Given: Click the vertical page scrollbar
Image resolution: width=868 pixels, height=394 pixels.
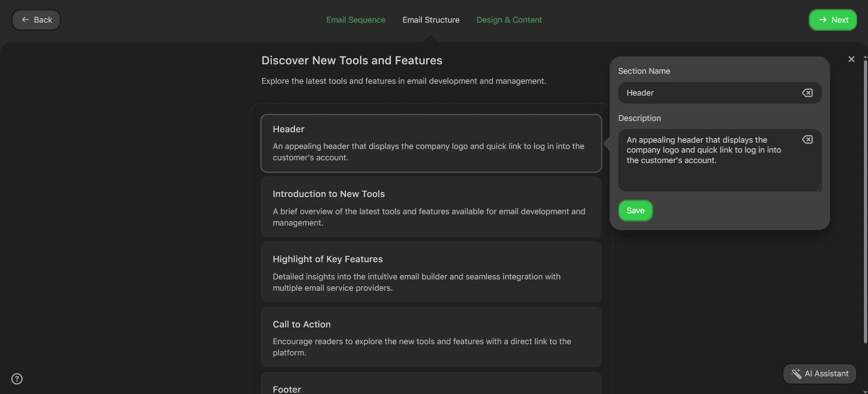Looking at the screenshot, I should tap(865, 199).
